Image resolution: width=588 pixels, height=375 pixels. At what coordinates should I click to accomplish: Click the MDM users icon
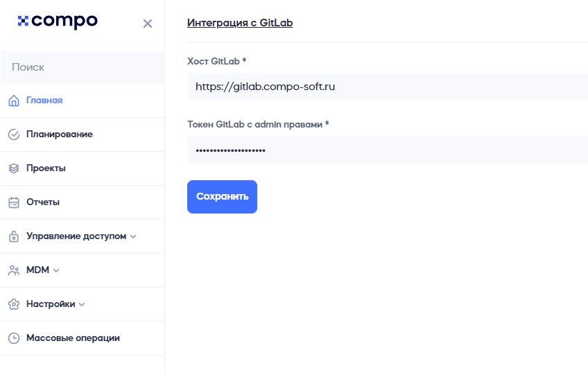pyautogui.click(x=14, y=270)
